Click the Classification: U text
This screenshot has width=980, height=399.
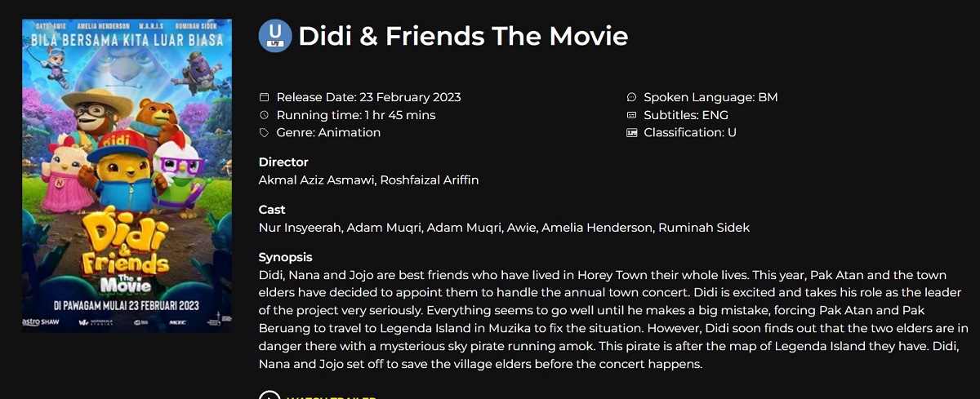click(690, 132)
